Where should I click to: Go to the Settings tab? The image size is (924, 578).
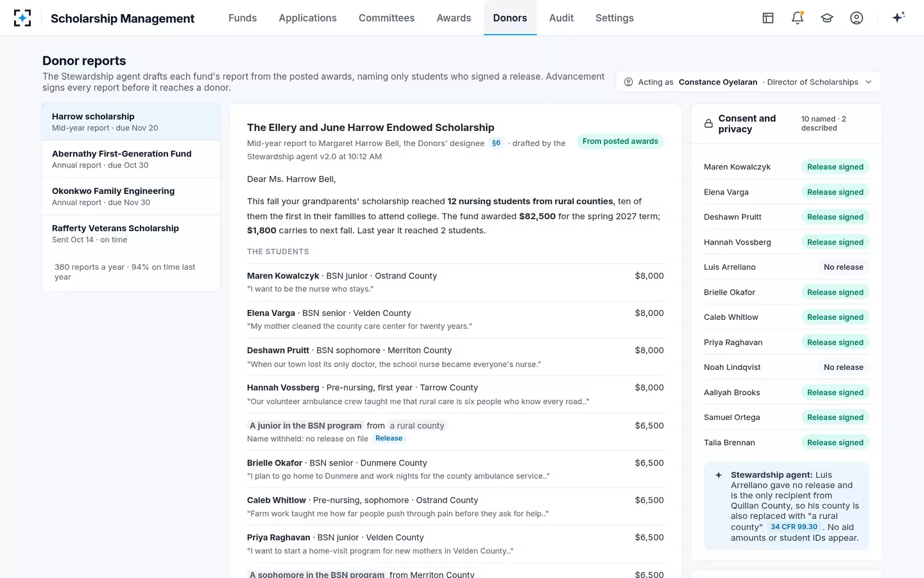[615, 18]
